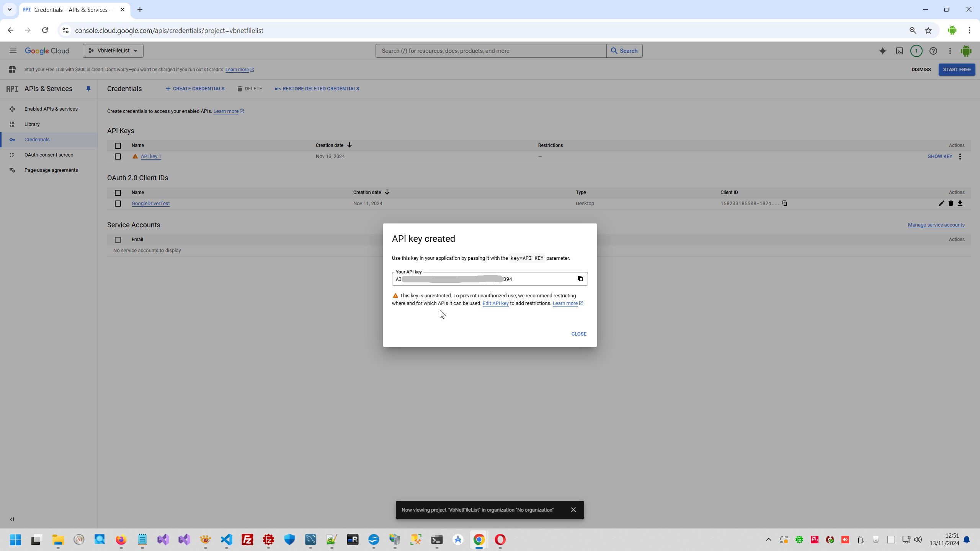Select all Service Accounts checkbox

pyautogui.click(x=118, y=240)
